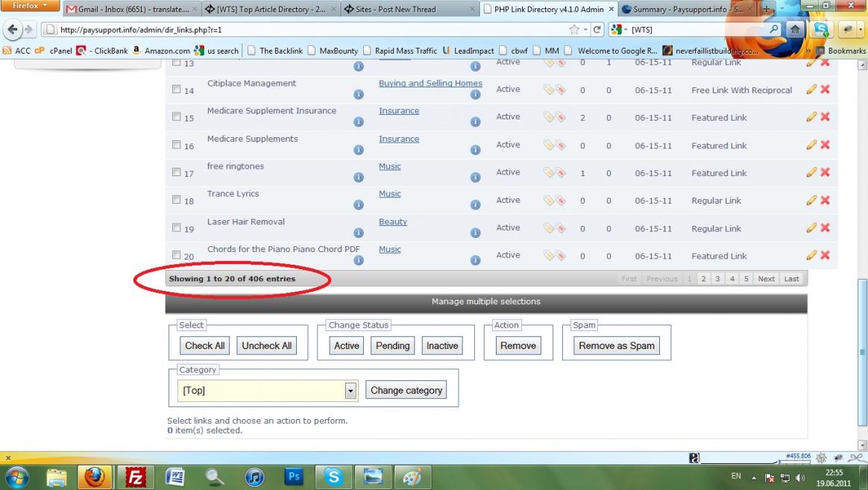
Task: Check the row 19 Laser Hair Removal box
Action: coord(176,227)
